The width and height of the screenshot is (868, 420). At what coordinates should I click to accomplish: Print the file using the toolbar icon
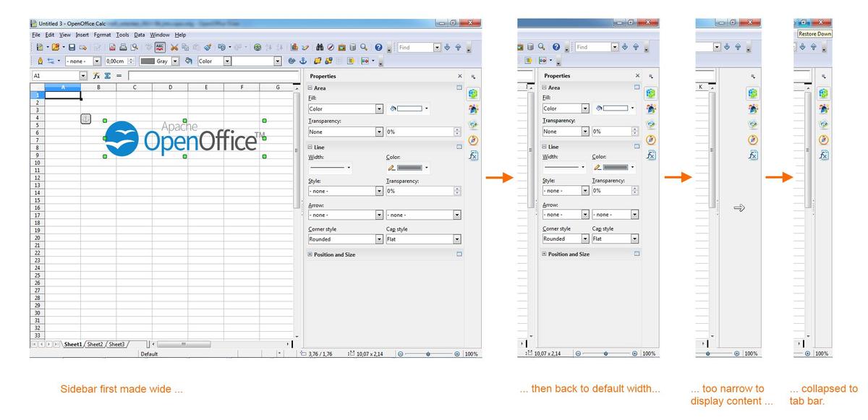pos(123,46)
